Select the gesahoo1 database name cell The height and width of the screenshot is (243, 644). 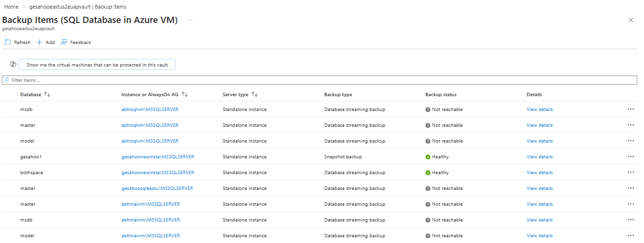tap(31, 157)
